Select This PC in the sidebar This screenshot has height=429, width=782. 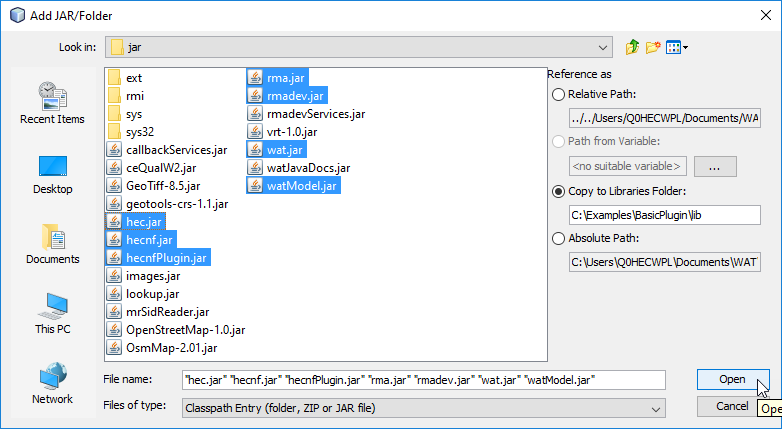[x=52, y=313]
